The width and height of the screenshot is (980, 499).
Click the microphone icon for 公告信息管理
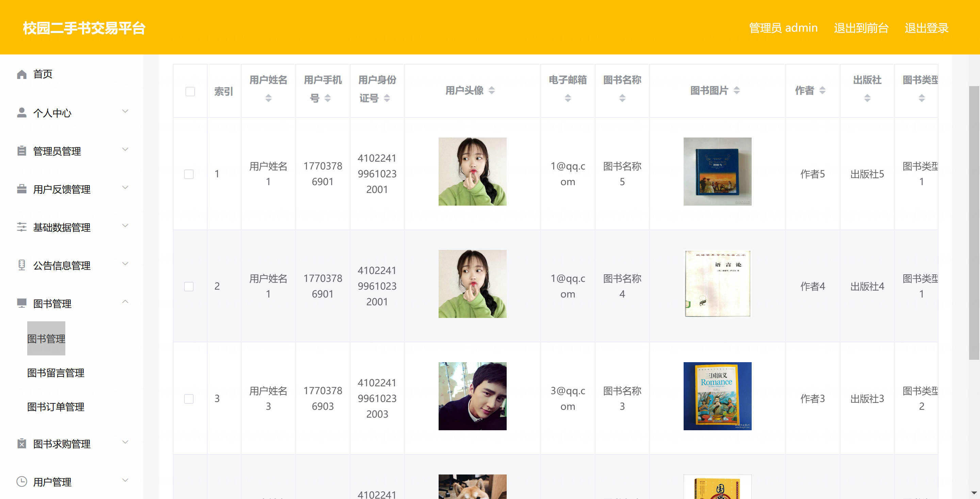(22, 265)
